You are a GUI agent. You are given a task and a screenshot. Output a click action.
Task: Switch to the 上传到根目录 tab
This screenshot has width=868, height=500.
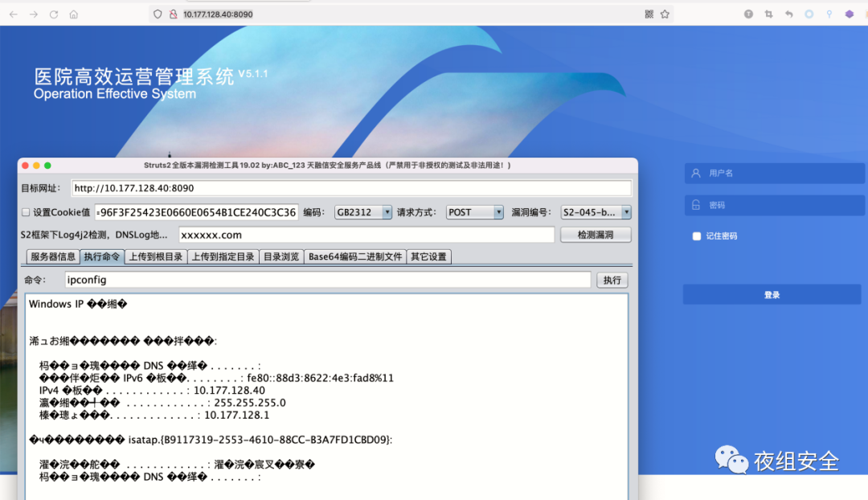click(156, 256)
